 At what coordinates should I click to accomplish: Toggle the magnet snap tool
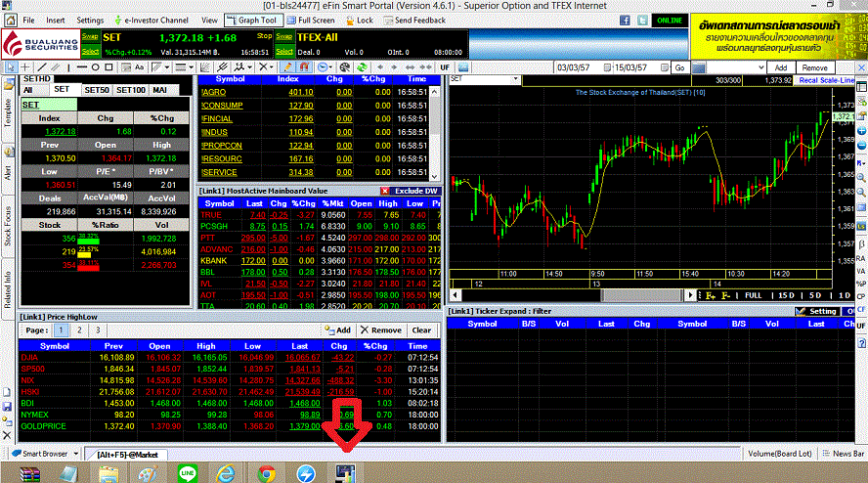click(304, 67)
